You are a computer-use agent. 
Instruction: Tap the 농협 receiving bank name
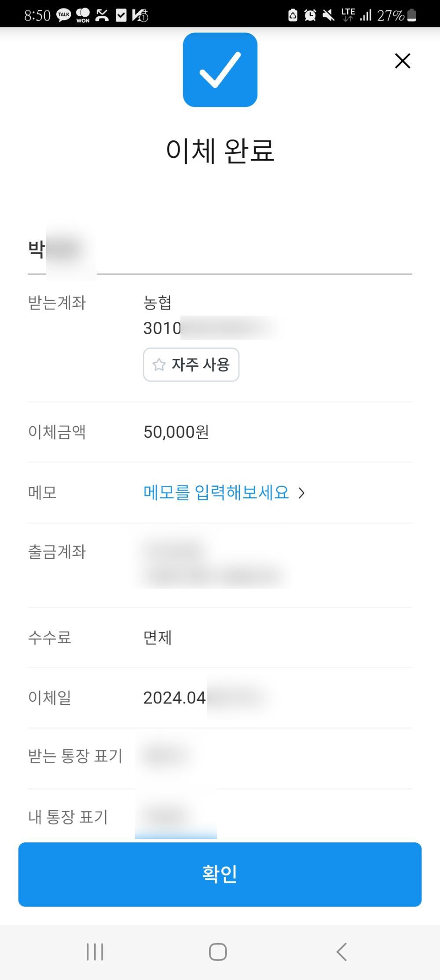tap(157, 302)
